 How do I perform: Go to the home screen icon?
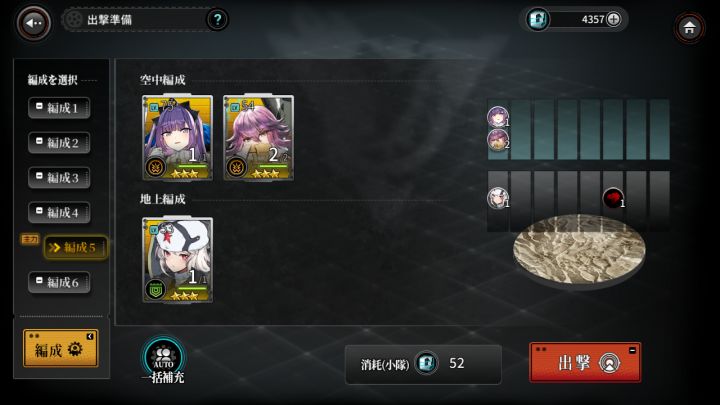coord(689,28)
